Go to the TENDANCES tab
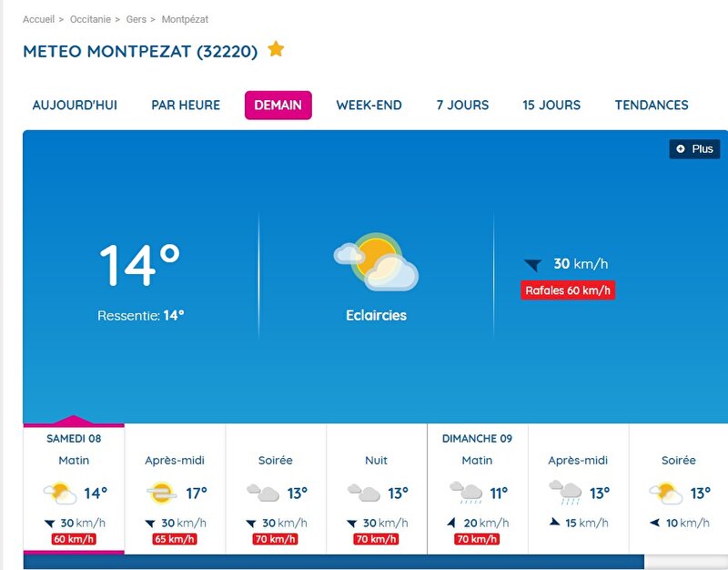The height and width of the screenshot is (570, 728). (652, 105)
